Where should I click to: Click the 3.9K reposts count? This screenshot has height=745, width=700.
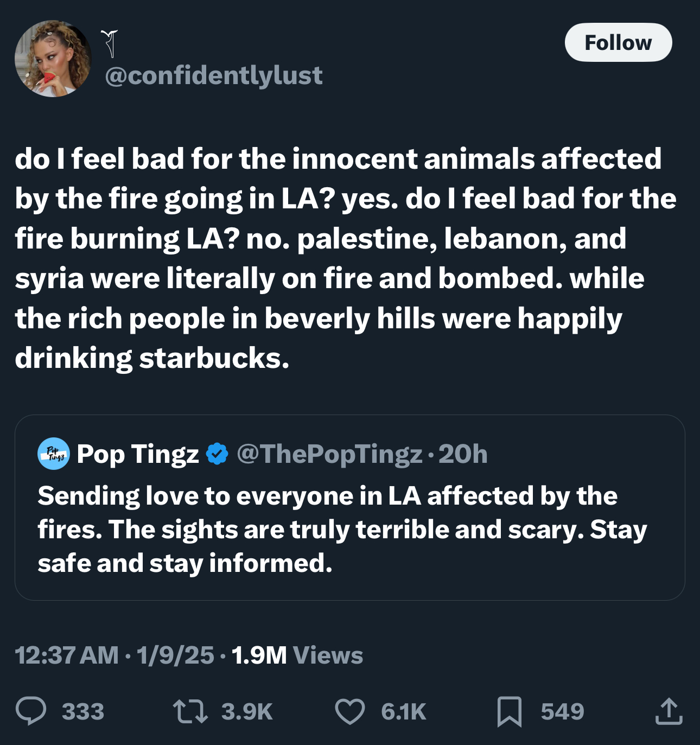pyautogui.click(x=247, y=712)
